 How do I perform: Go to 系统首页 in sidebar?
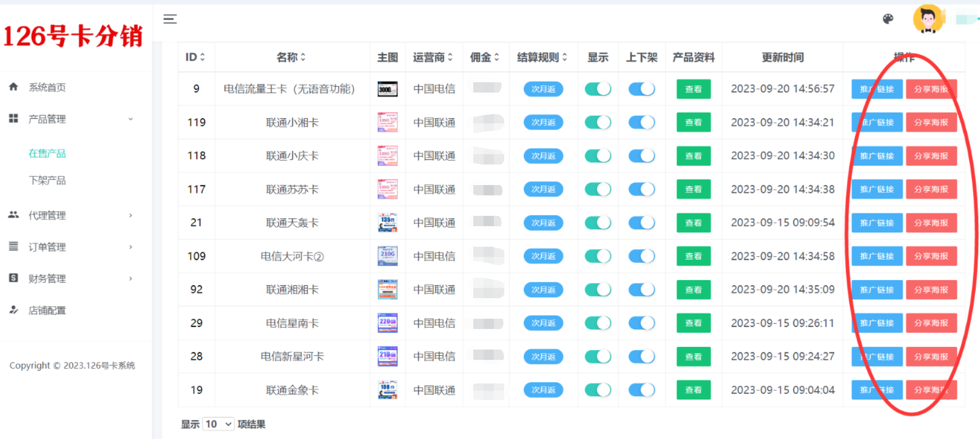click(47, 87)
